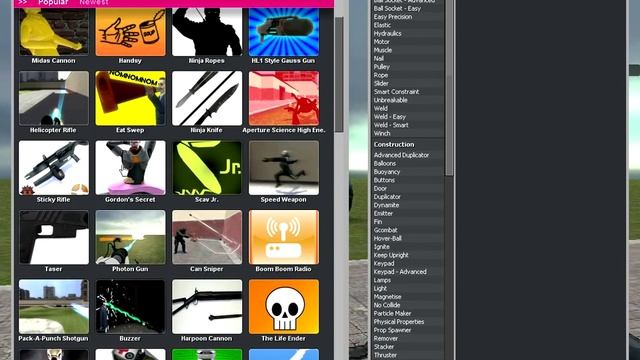Select the Prop Spawner tool
The image size is (640, 360).
(x=392, y=330)
